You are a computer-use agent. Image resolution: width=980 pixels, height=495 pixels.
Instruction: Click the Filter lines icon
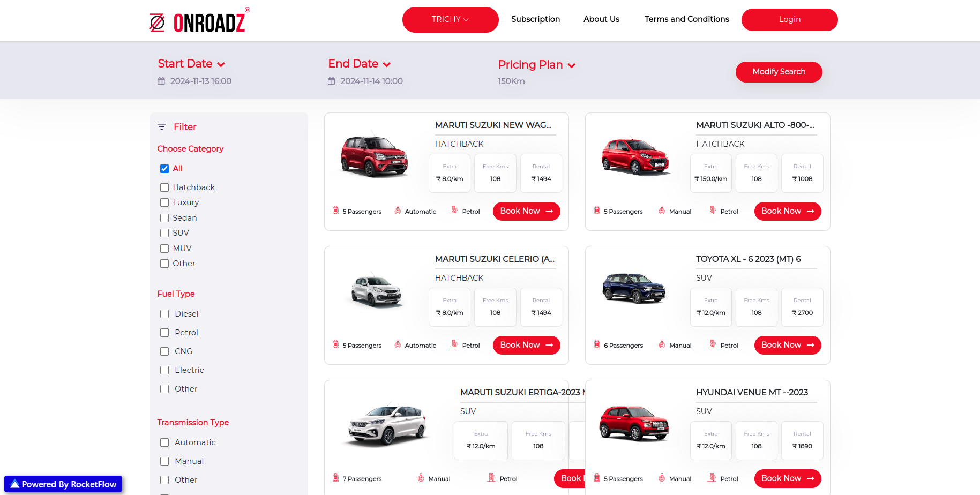[x=161, y=127]
